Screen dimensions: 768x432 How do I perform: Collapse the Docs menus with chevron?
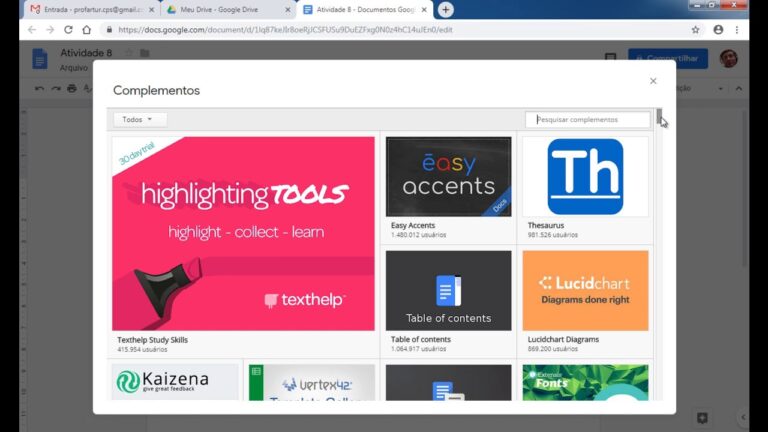pos(739,89)
